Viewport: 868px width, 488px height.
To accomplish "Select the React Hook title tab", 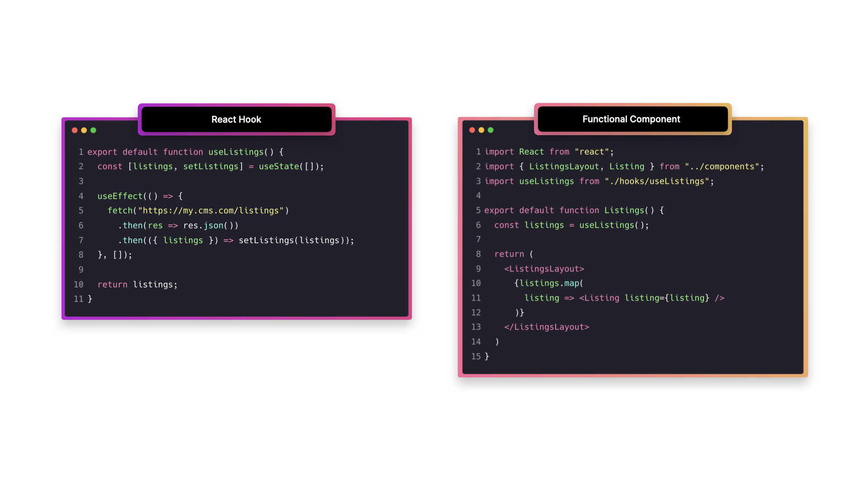I will (x=236, y=119).
